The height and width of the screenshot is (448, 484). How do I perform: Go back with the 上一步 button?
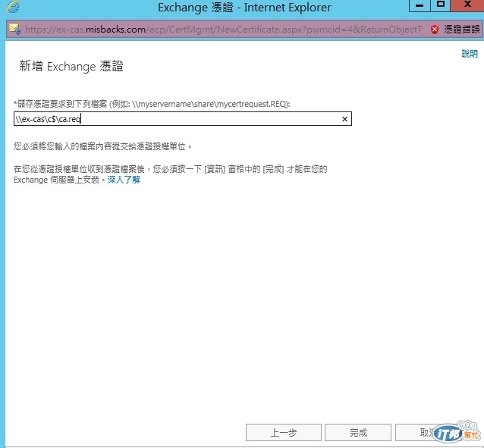(284, 433)
